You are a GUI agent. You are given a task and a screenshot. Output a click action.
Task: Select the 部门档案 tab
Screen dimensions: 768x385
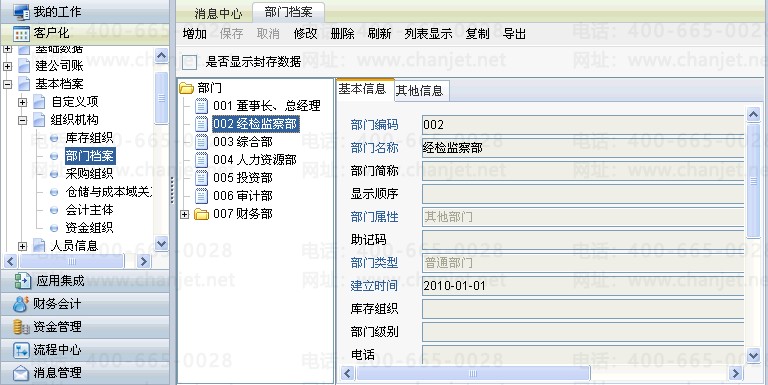coord(288,12)
